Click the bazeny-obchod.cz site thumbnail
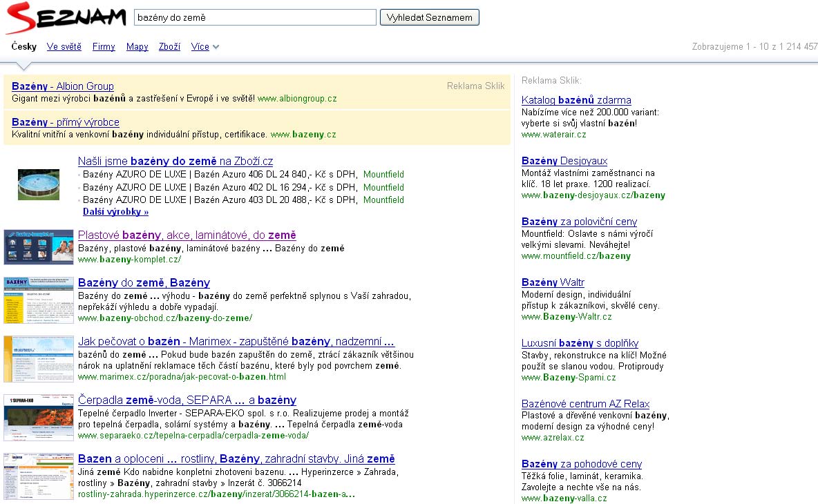The width and height of the screenshot is (818, 504). coord(39,300)
